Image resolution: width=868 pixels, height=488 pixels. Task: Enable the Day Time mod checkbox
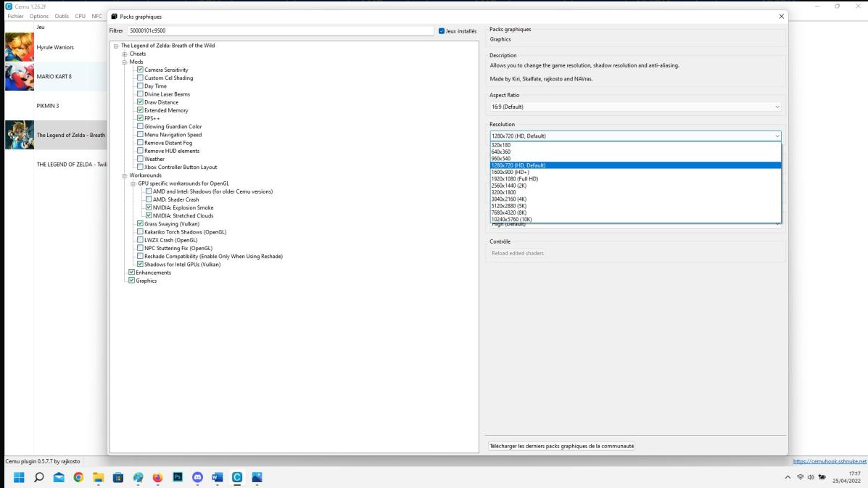coord(140,86)
